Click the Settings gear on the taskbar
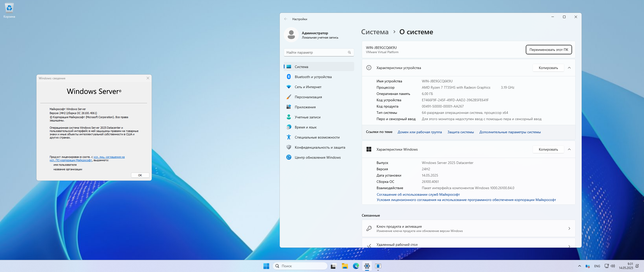 [x=367, y=266]
